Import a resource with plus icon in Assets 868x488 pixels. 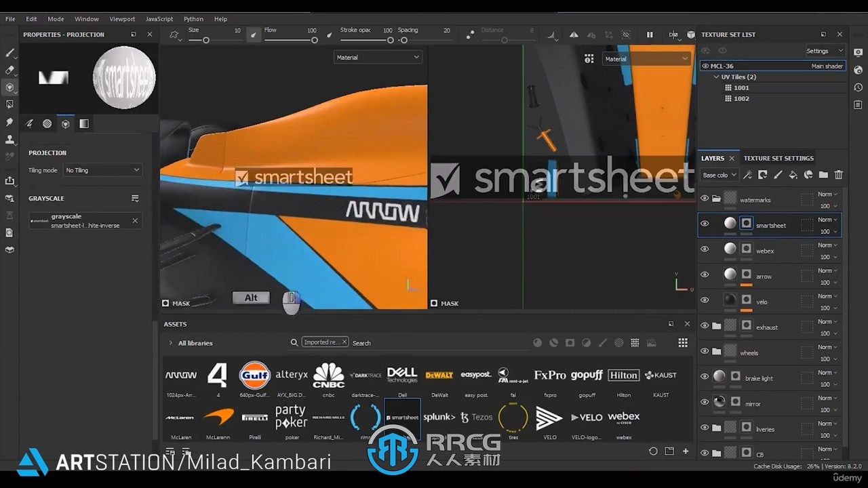686,451
